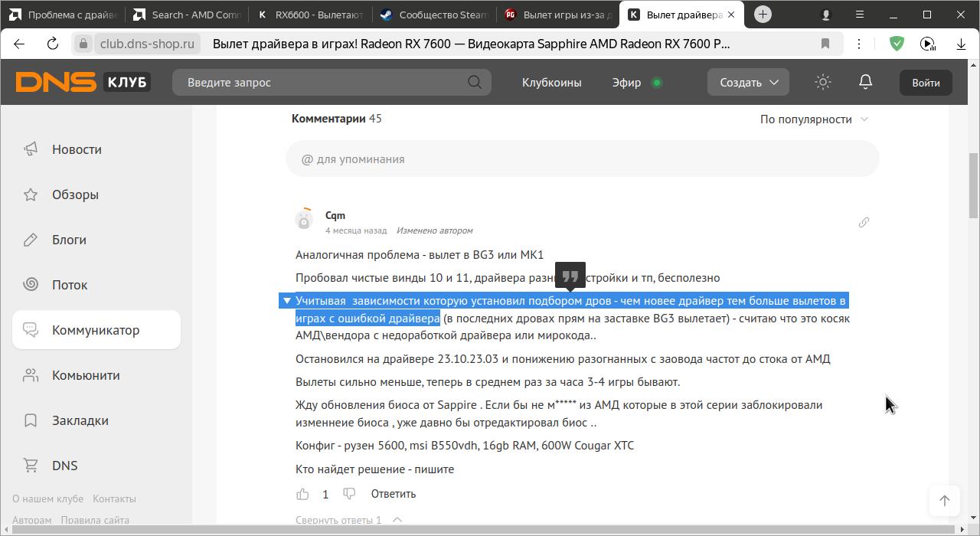Click Ответить under Cqm comment
The image size is (980, 536).
click(394, 494)
